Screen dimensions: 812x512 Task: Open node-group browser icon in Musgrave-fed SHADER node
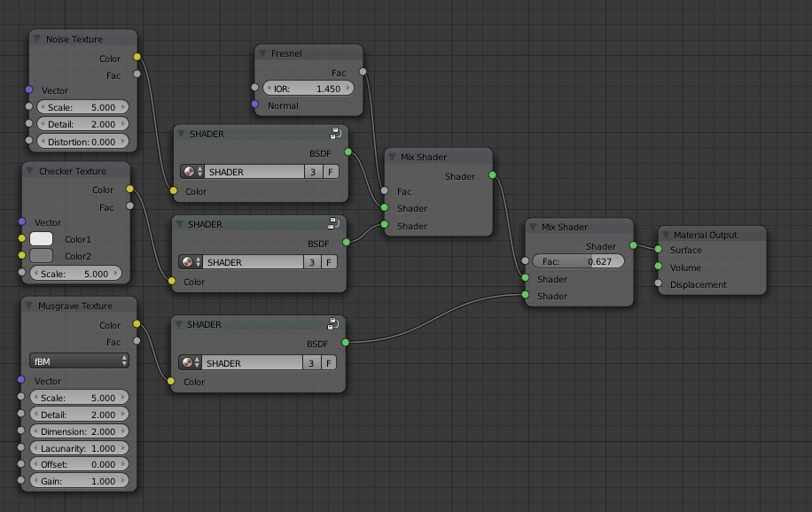[190, 363]
